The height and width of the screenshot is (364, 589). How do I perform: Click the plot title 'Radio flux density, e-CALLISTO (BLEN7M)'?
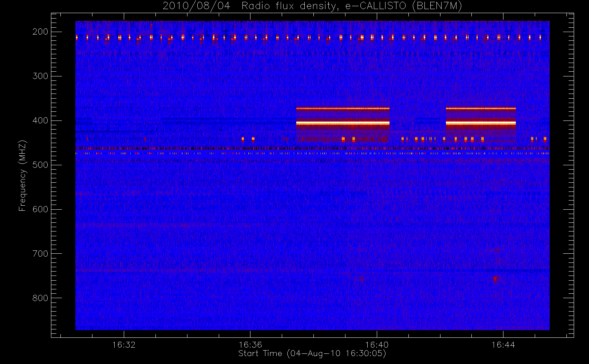tap(352, 6)
